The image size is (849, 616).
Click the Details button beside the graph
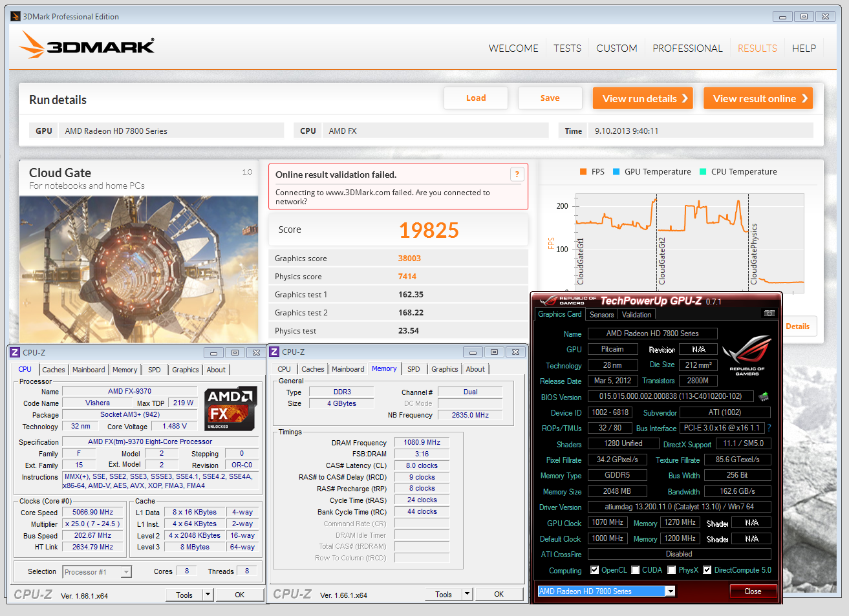(x=799, y=326)
